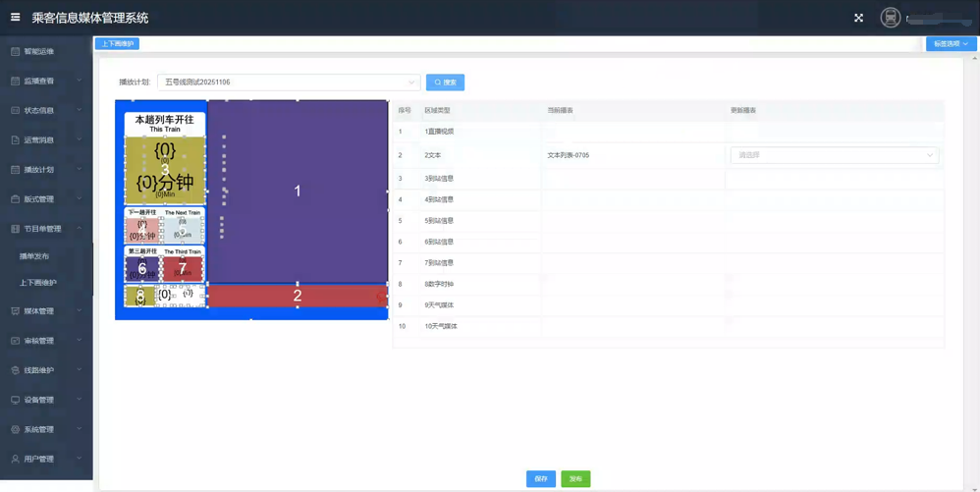Click the fullscreen toggle icon in header
980x492 pixels.
click(x=858, y=18)
